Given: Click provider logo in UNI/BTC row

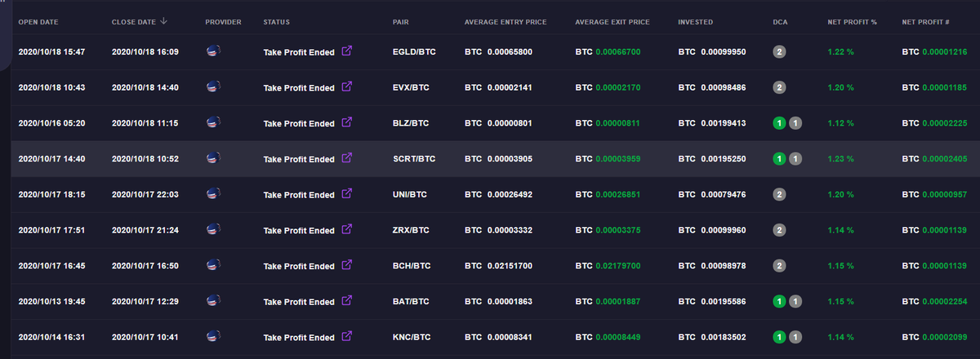Looking at the screenshot, I should [x=214, y=194].
